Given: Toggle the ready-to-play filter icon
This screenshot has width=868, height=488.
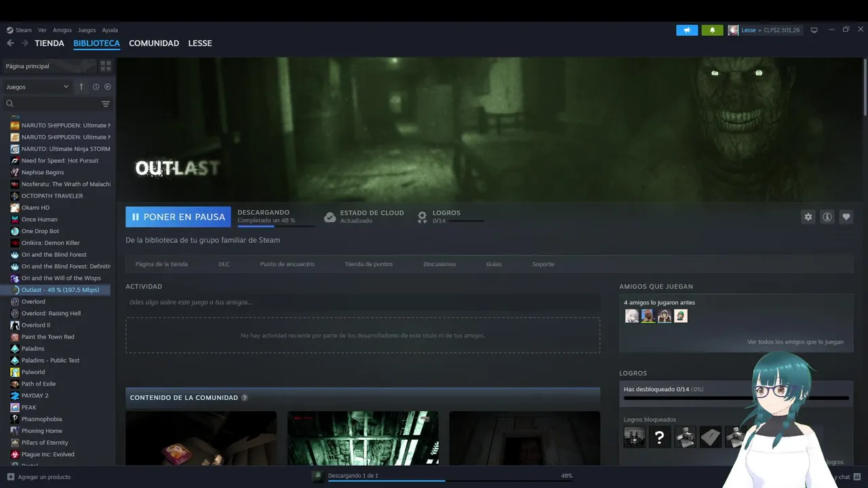Looking at the screenshot, I should [x=107, y=87].
